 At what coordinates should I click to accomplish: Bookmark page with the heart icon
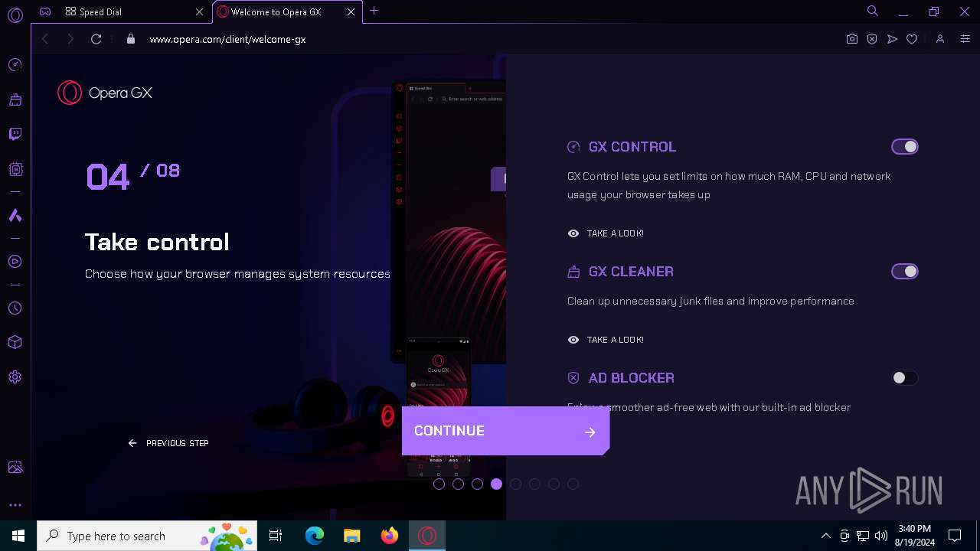click(x=912, y=39)
